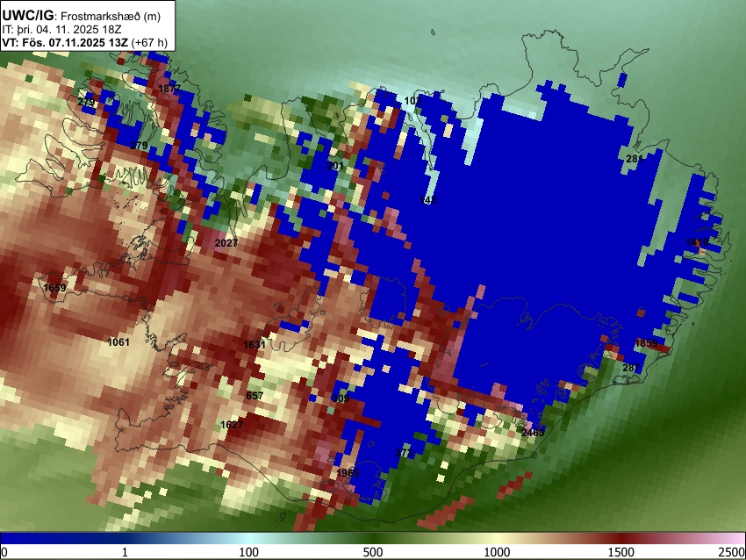Viewport: 746px width, 560px height.
Task: Click the '1' tick on the color scale
Action: (125, 552)
